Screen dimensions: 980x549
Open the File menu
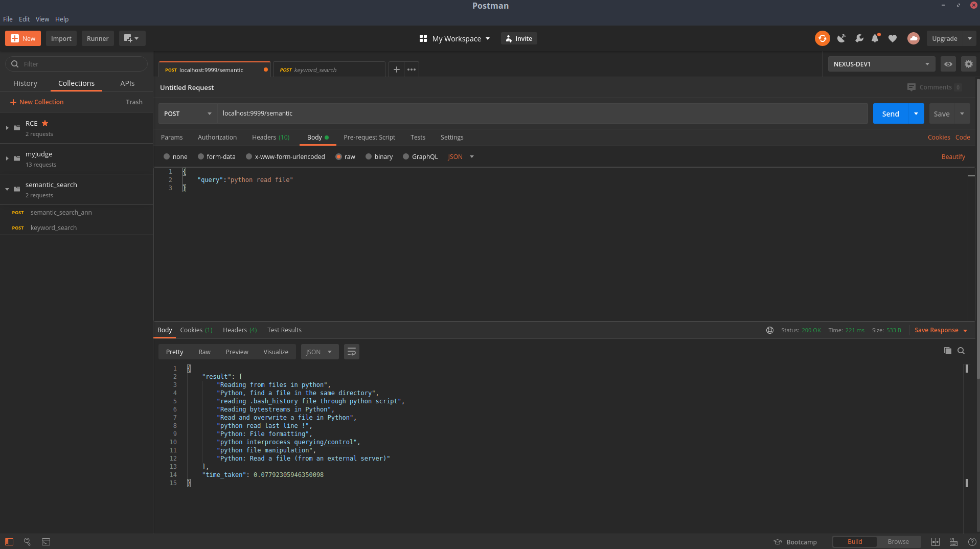8,19
